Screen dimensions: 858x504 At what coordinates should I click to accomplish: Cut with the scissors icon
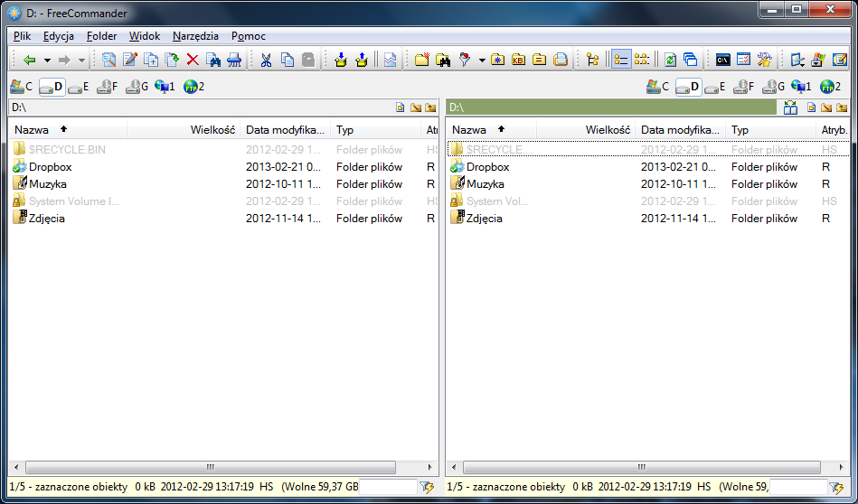(266, 60)
